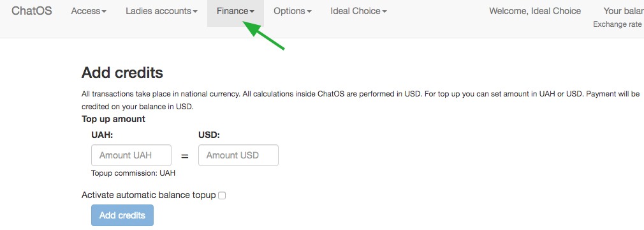Expand the Options menu
Image resolution: width=644 pixels, height=230 pixels.
pos(293,11)
